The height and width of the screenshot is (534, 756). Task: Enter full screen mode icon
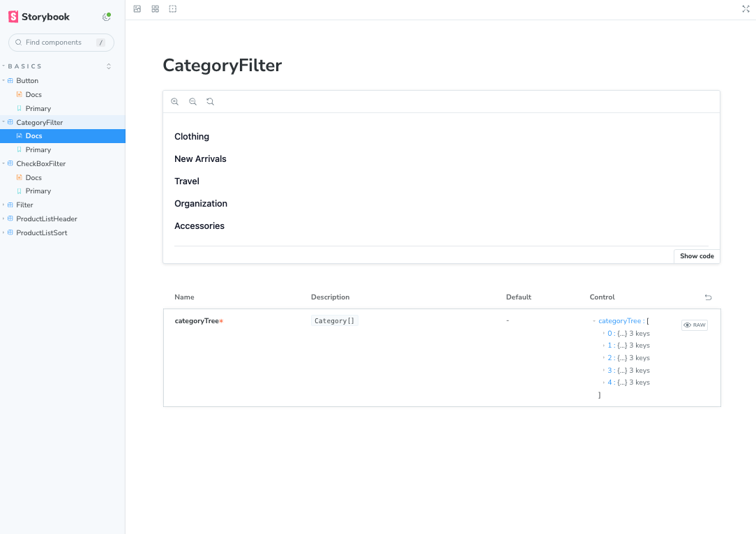pyautogui.click(x=746, y=9)
